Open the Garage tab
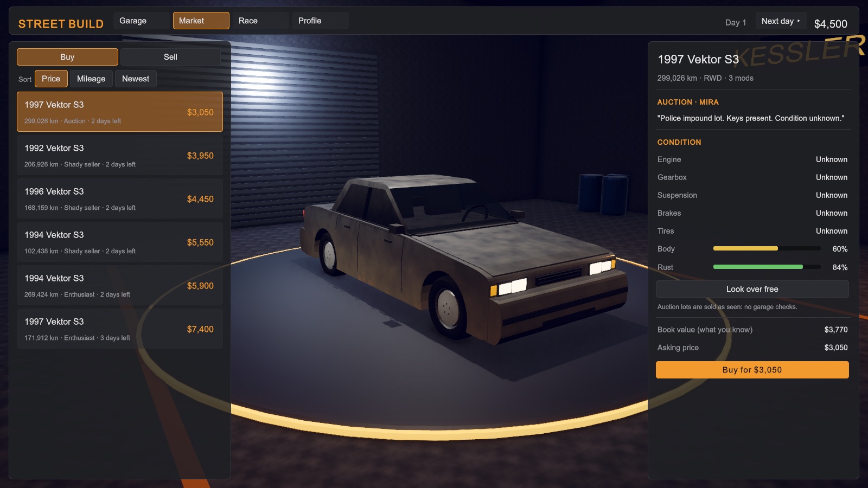 pos(142,21)
